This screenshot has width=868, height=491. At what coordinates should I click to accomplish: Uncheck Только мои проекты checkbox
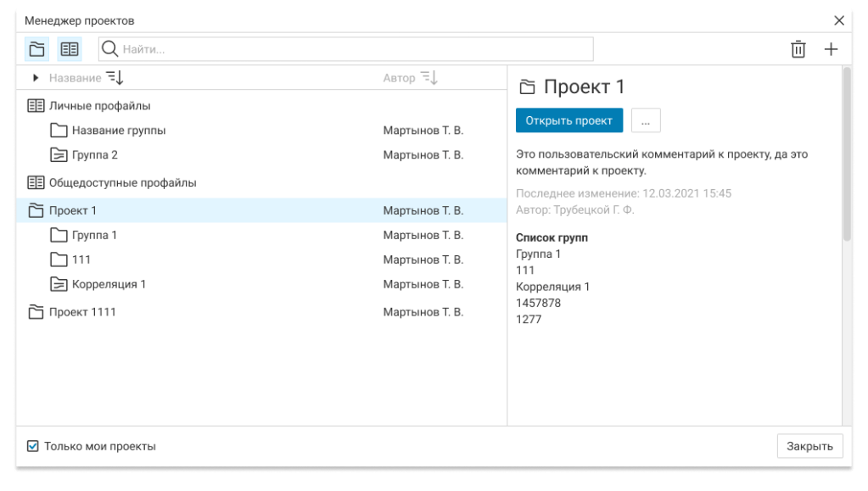(x=33, y=446)
